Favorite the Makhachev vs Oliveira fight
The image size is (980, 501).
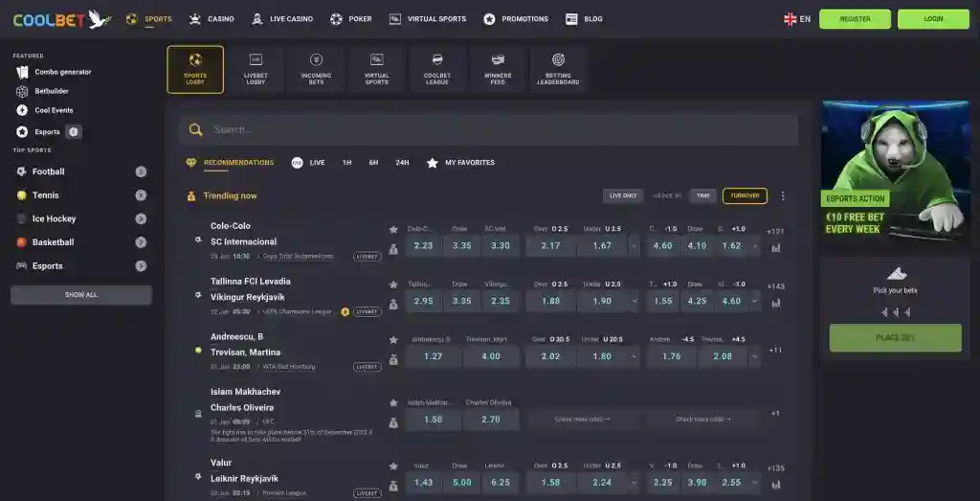click(x=393, y=402)
